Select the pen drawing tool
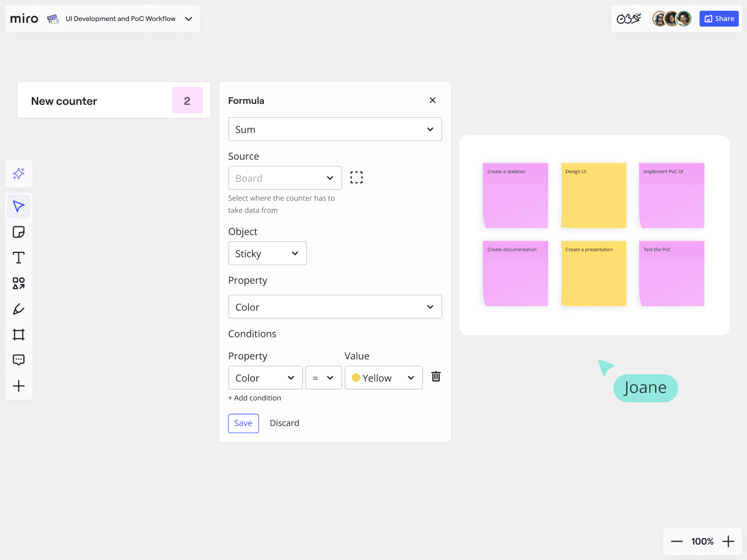This screenshot has height=560, width=747. click(x=19, y=309)
